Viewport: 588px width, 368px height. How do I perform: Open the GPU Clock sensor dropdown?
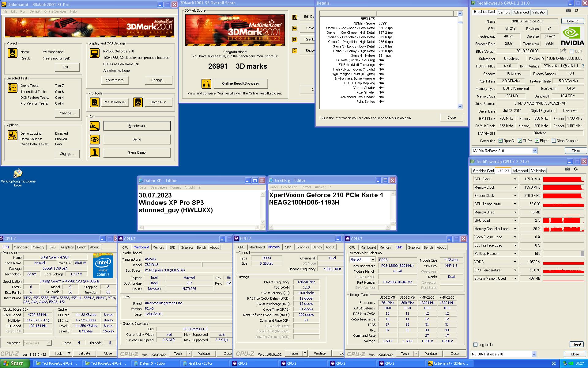click(515, 179)
